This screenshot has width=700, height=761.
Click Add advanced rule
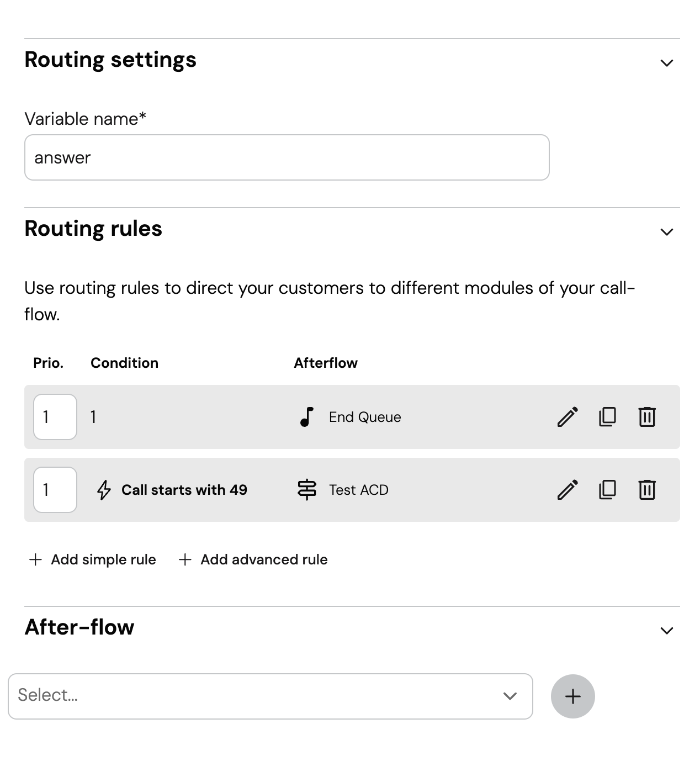click(253, 559)
